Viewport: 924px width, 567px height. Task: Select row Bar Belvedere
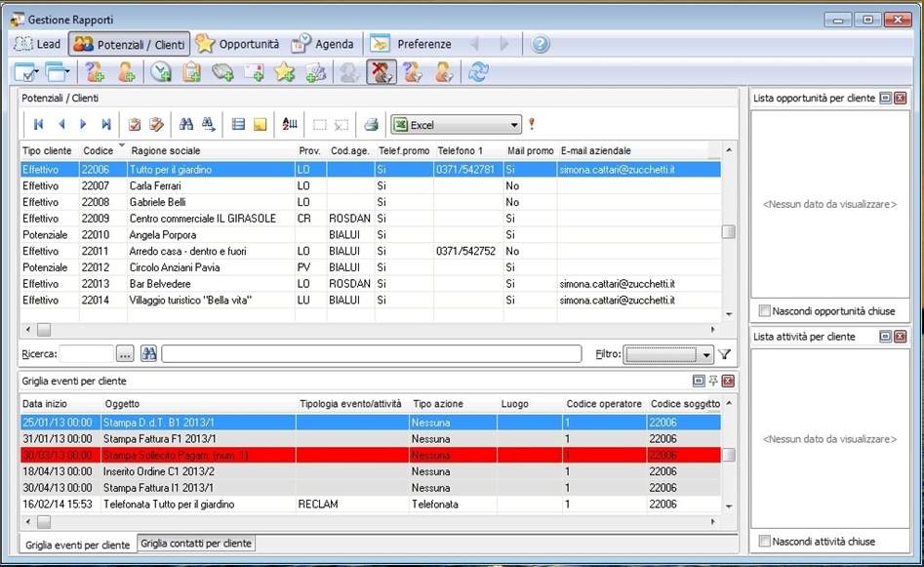tap(371, 284)
